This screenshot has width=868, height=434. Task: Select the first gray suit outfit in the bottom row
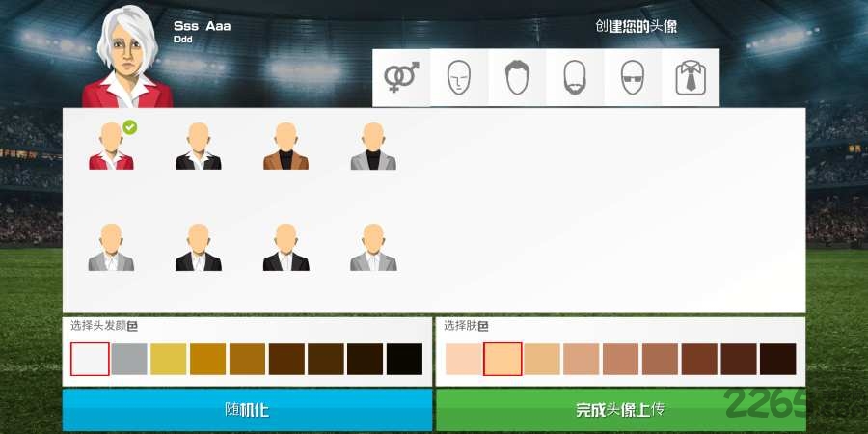click(111, 248)
